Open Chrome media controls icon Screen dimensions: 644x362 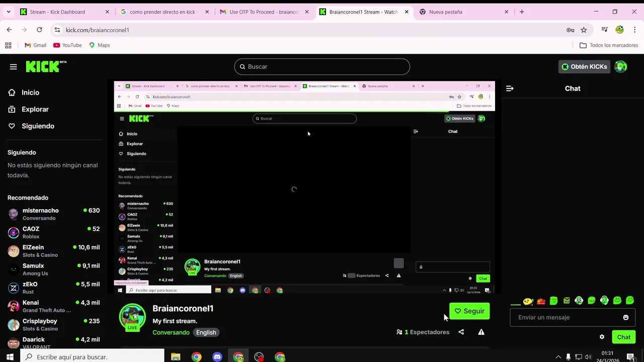coord(605,30)
